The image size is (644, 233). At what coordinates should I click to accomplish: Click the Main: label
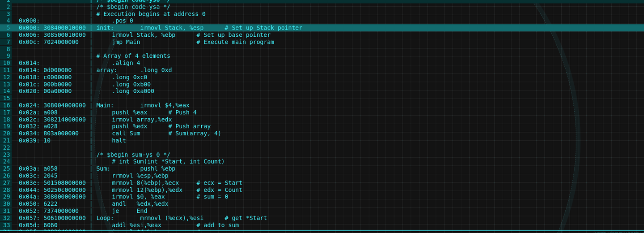click(105, 105)
